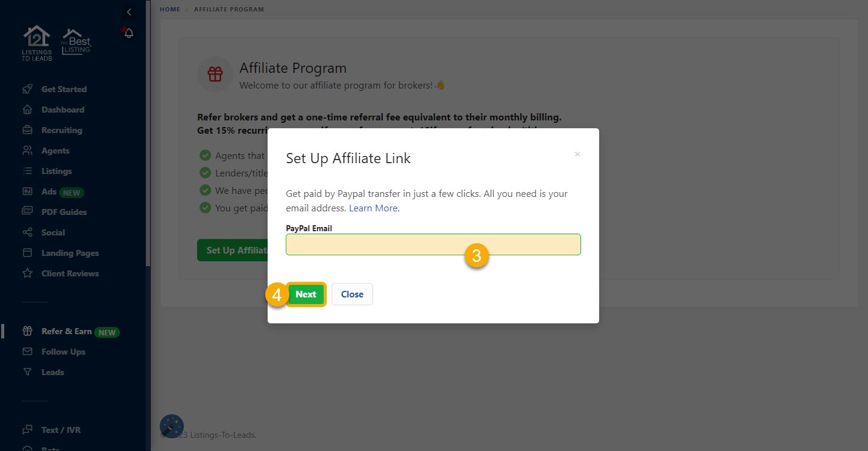Click the Client Reviews star icon
This screenshot has width=868, height=451.
(27, 273)
